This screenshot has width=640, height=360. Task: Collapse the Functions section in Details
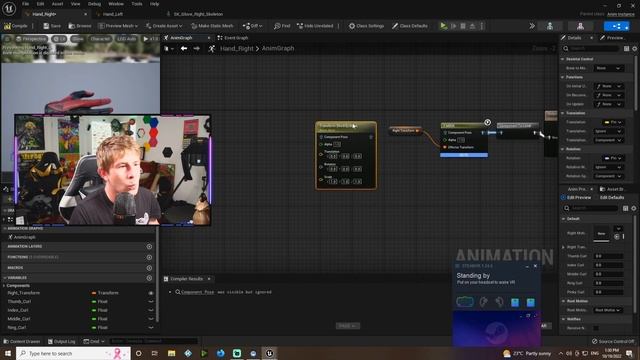(563, 77)
